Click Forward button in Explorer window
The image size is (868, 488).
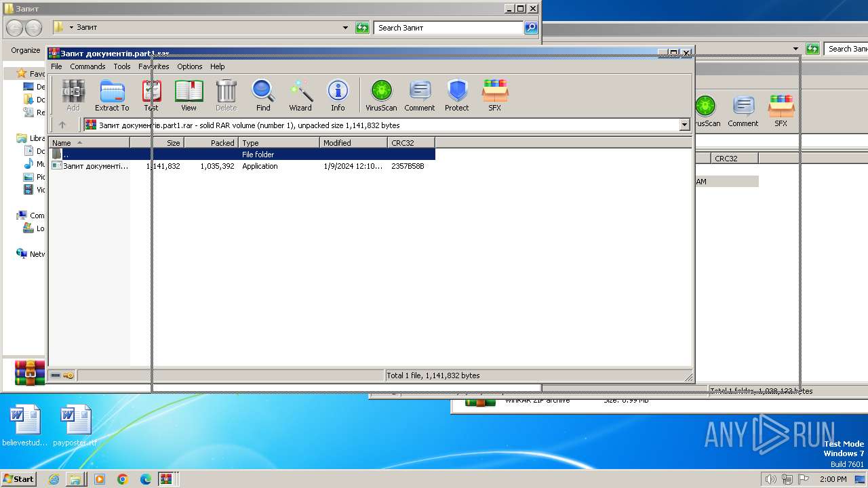coord(33,28)
